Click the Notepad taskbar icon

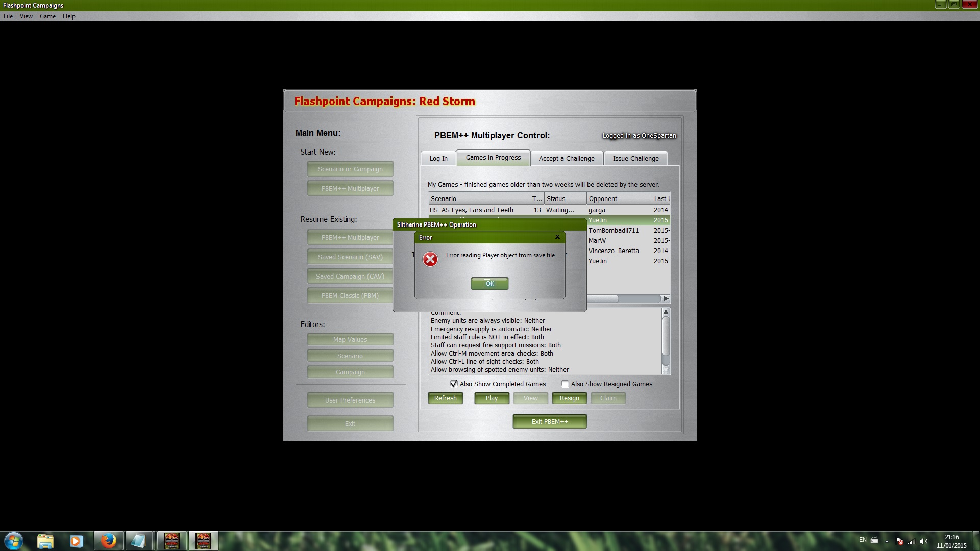coord(138,541)
